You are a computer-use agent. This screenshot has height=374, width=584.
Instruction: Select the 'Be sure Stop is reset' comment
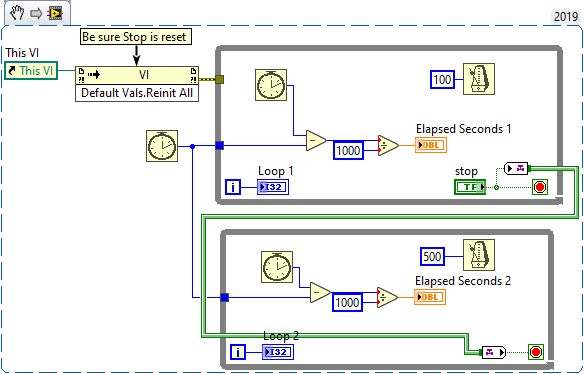tap(136, 37)
